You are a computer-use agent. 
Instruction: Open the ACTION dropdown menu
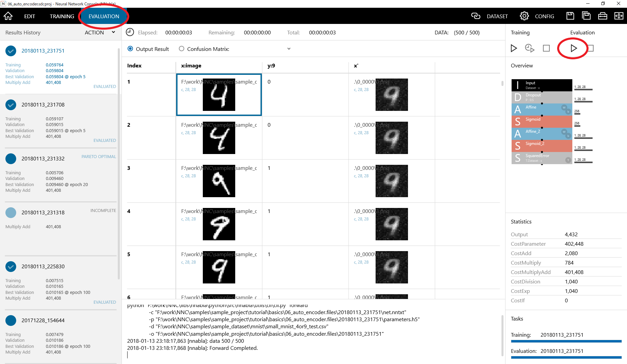pyautogui.click(x=100, y=32)
